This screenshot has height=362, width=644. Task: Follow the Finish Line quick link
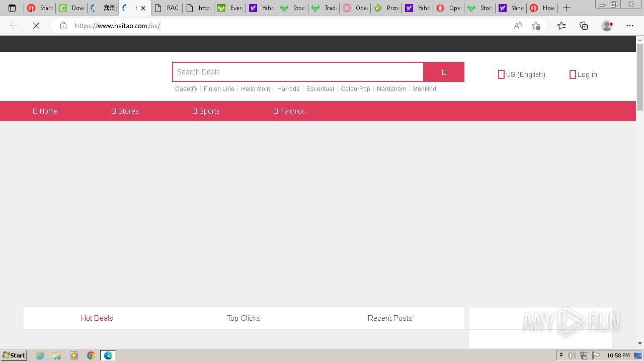pyautogui.click(x=219, y=89)
